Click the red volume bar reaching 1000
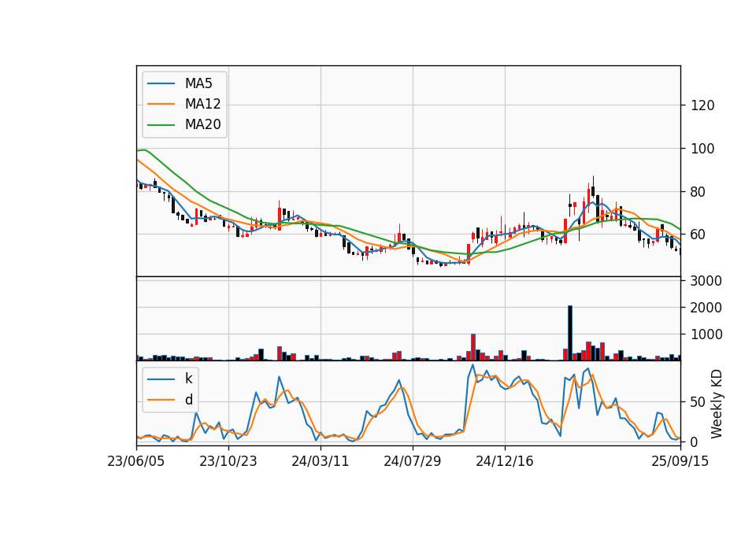 pyautogui.click(x=473, y=347)
